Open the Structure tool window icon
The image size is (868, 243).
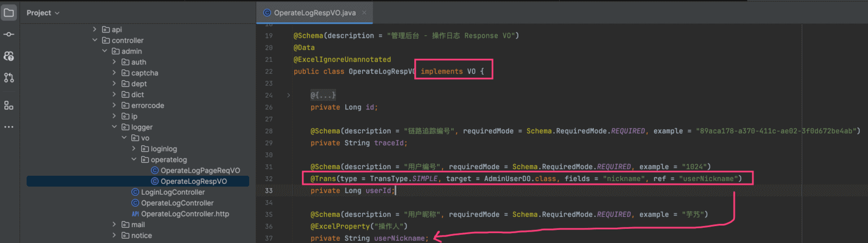[9, 105]
